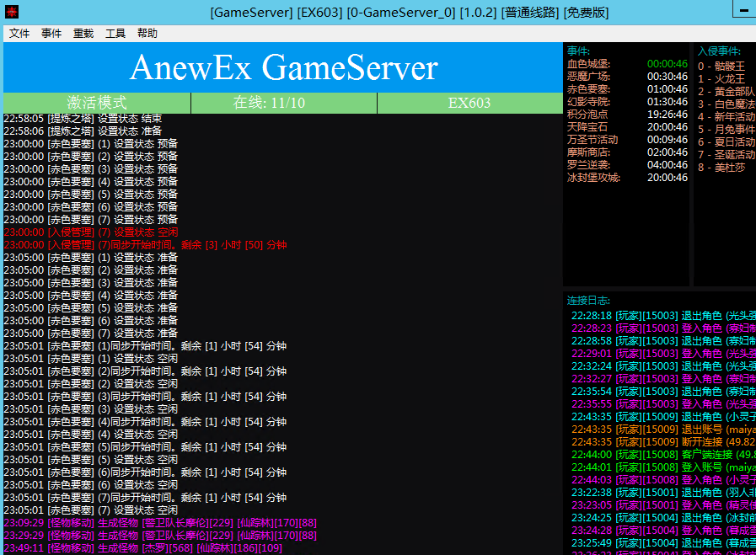Select the 冰封堡攻城 event row
The height and width of the screenshot is (555, 756).
pos(627,178)
